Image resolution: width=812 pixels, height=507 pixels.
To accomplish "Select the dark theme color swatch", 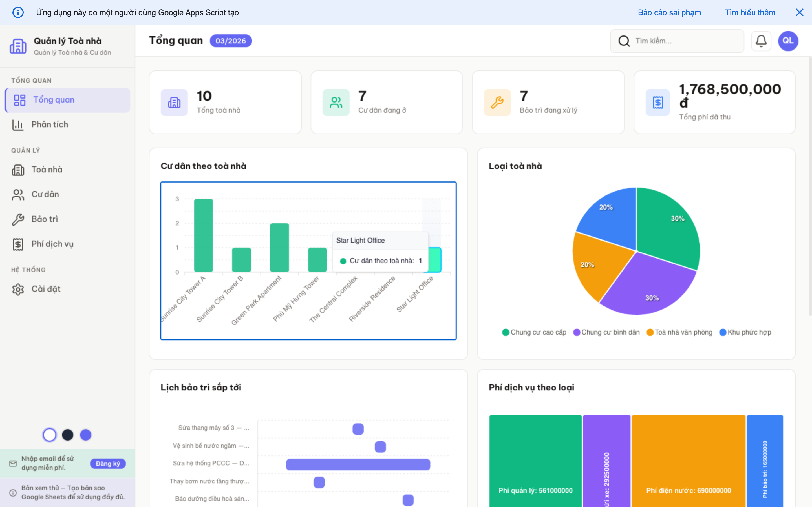I will coord(67,435).
